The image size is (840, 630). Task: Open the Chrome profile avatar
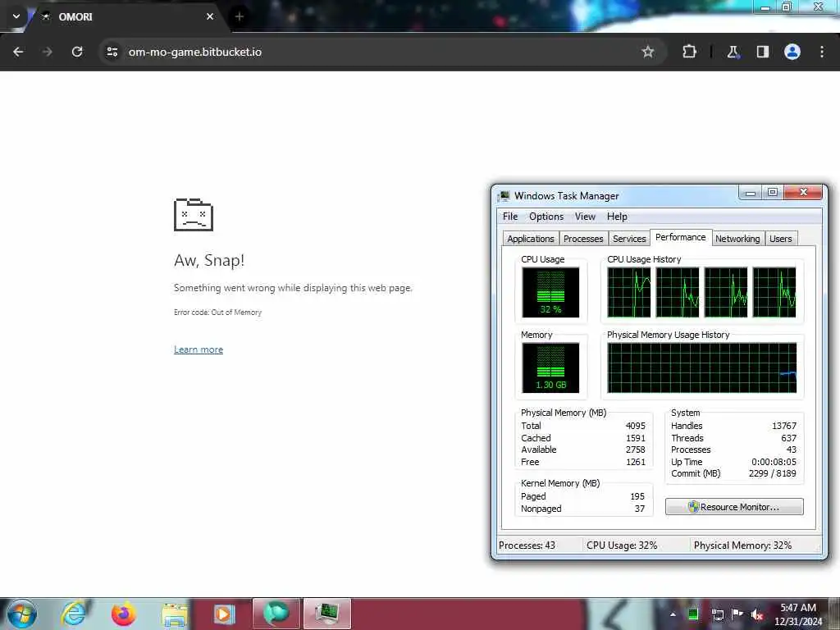click(x=792, y=52)
